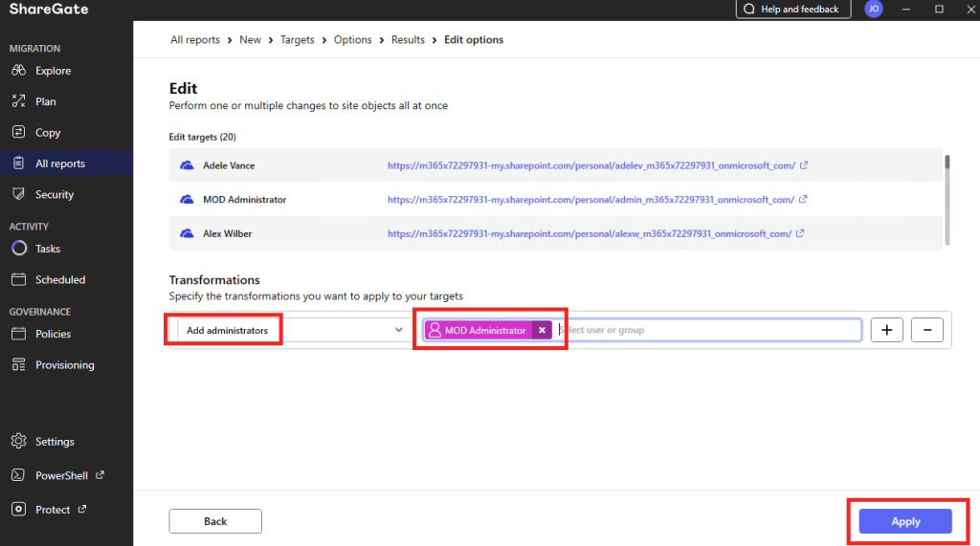
Task: Click the Policies sidebar icon
Action: pyautogui.click(x=19, y=334)
